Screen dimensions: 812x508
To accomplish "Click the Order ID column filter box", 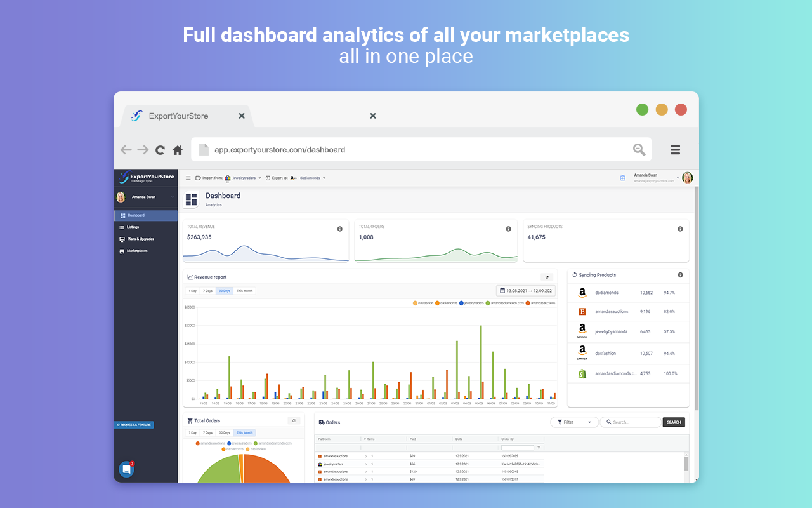I will pos(518,448).
